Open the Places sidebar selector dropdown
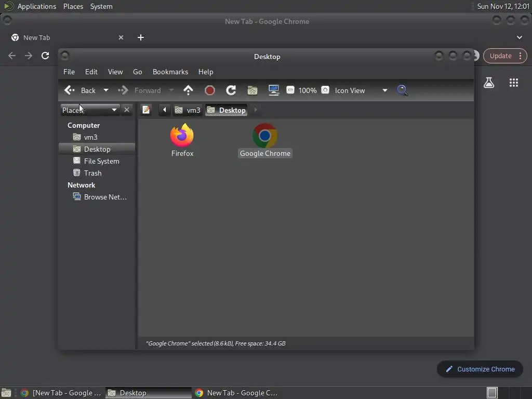 coord(90,110)
